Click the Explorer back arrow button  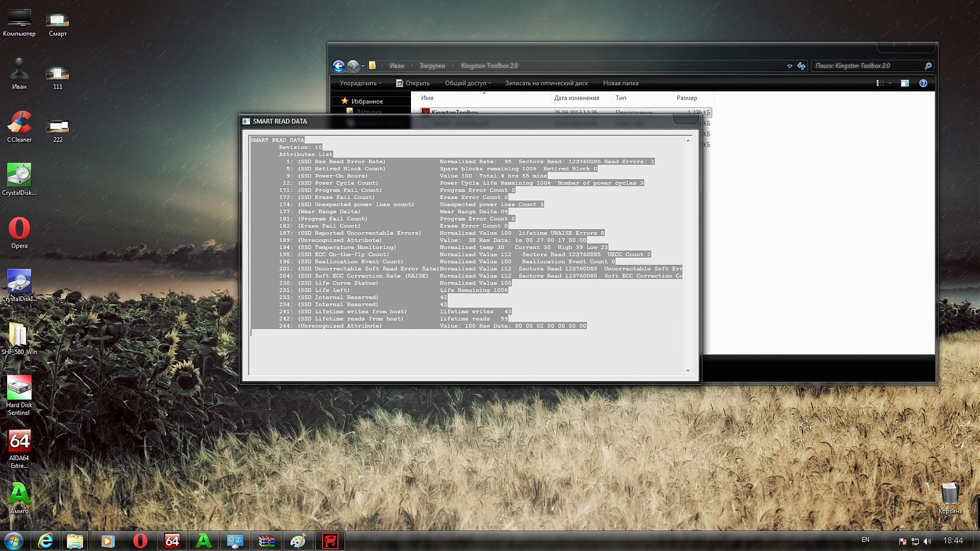[339, 66]
